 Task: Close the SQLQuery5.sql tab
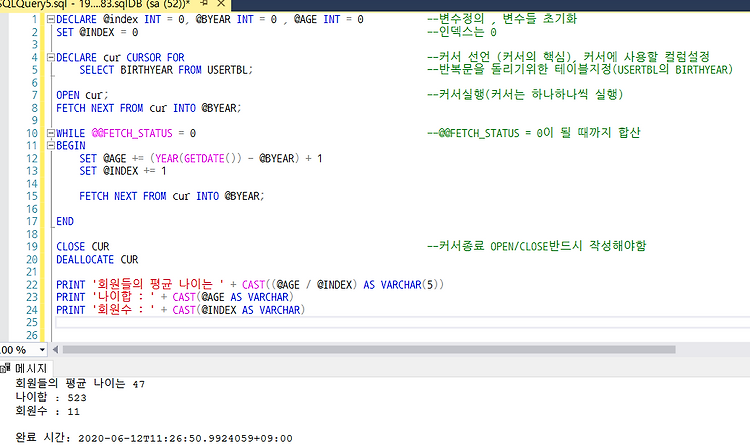[x=221, y=4]
